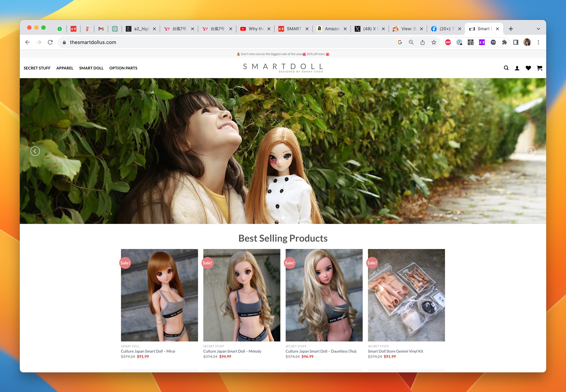Open 'Smart Doll Store Gemini Vinyl Kit' link
The height and width of the screenshot is (392, 566).
coord(395,351)
